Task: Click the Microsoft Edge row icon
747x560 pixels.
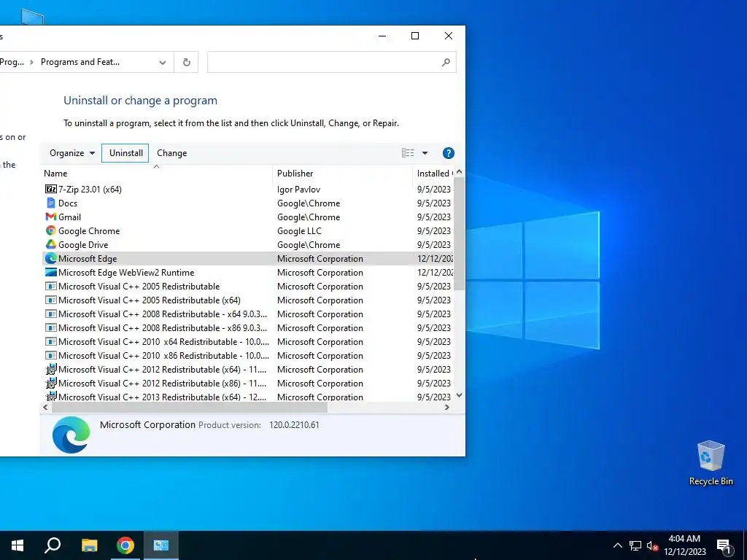Action: (x=50, y=259)
